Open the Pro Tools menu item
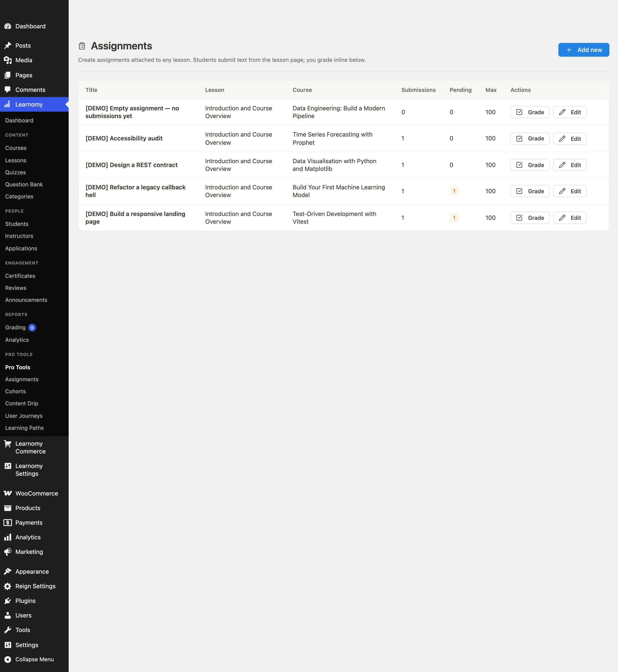 [x=18, y=368]
